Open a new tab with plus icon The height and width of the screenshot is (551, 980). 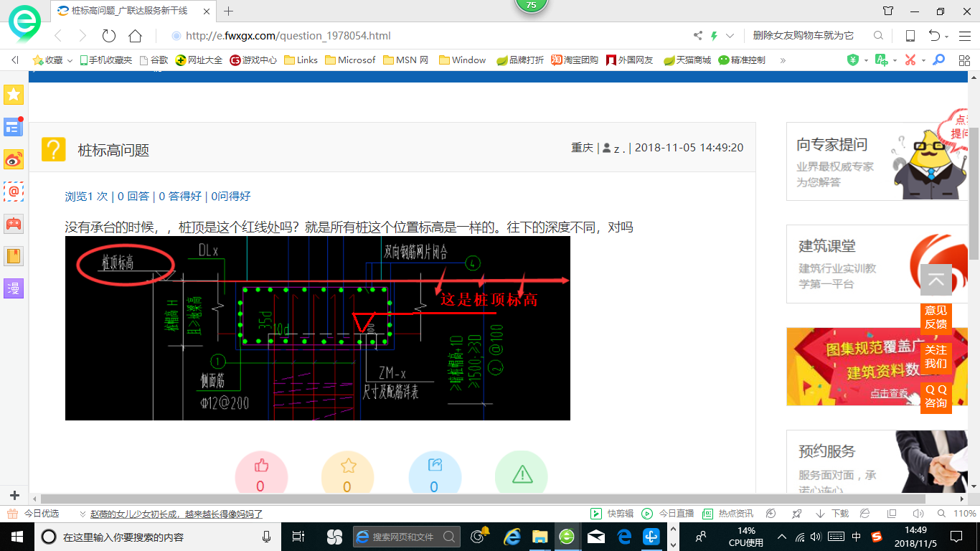click(x=229, y=11)
